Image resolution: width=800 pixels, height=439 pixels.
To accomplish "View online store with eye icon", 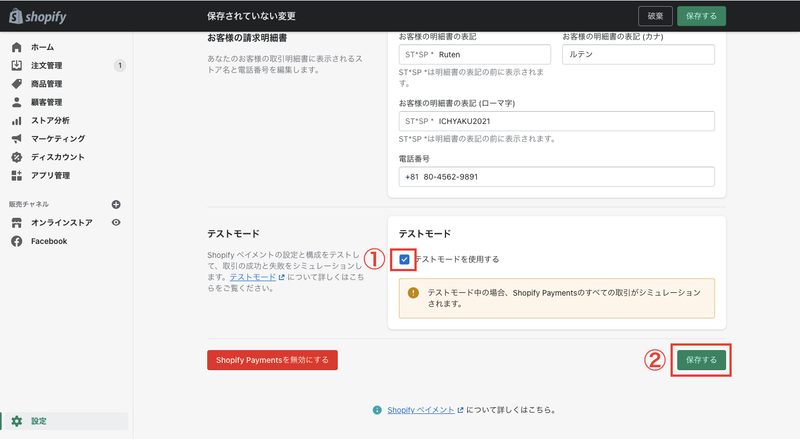I will coord(116,223).
